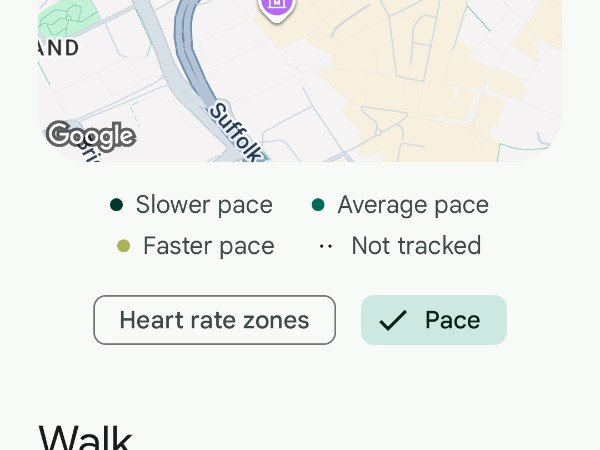
Task: Click the small roundabout on the map
Action: click(378, 131)
